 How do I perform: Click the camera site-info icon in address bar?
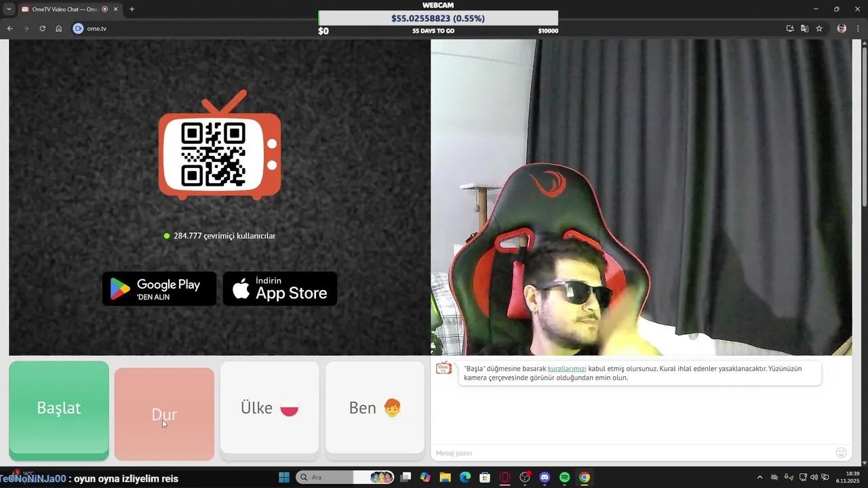[x=78, y=28]
